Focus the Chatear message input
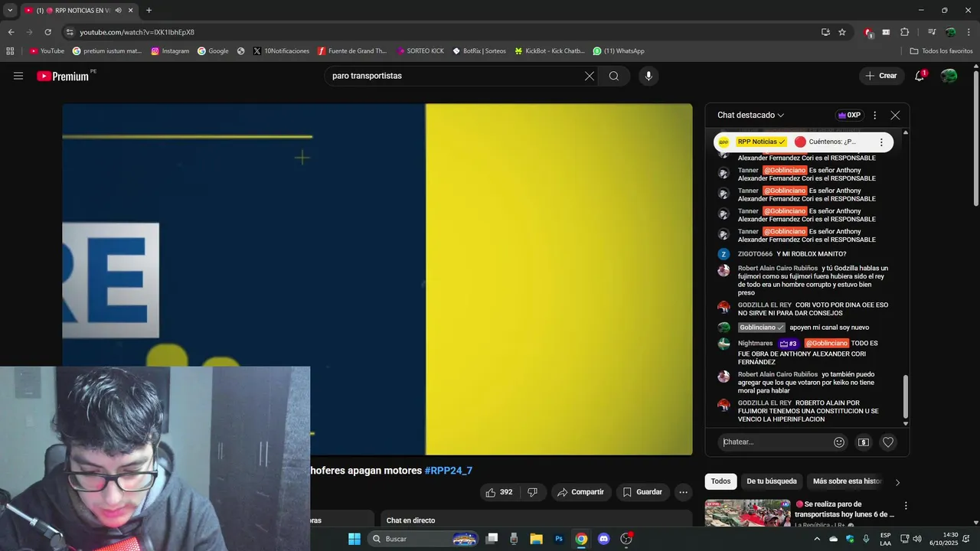 coord(775,442)
